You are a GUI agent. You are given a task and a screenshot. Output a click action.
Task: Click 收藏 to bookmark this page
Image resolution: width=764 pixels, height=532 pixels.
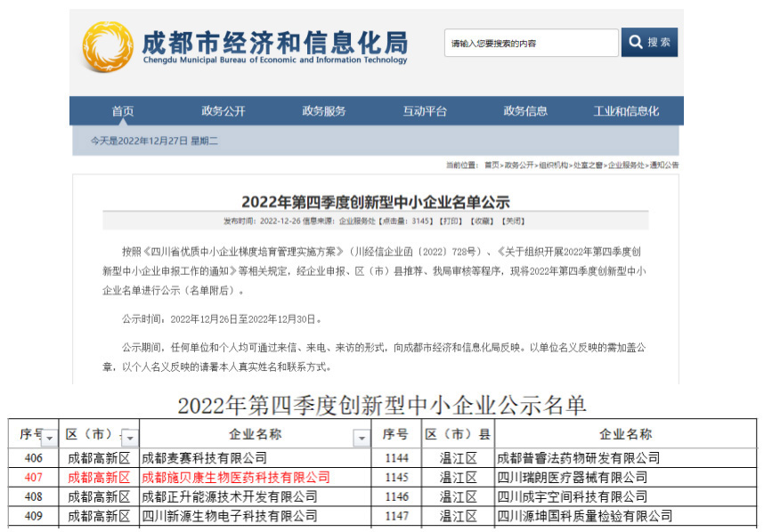[481, 221]
